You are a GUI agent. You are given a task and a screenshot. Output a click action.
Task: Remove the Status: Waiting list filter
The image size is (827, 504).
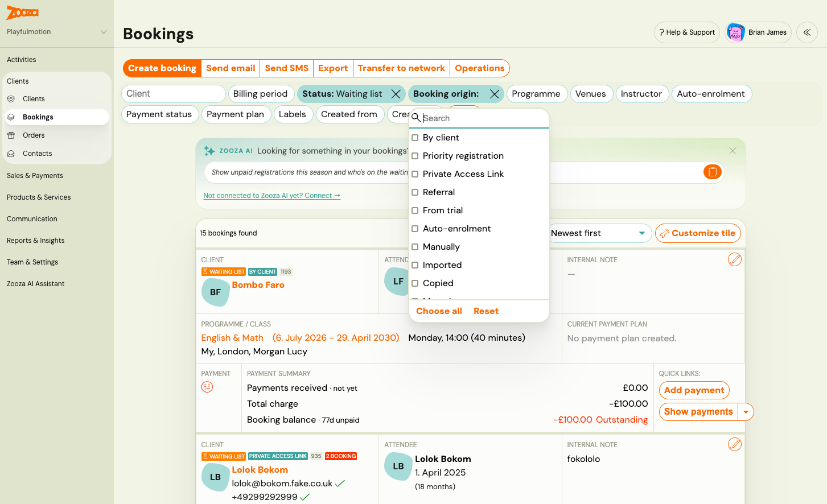396,94
